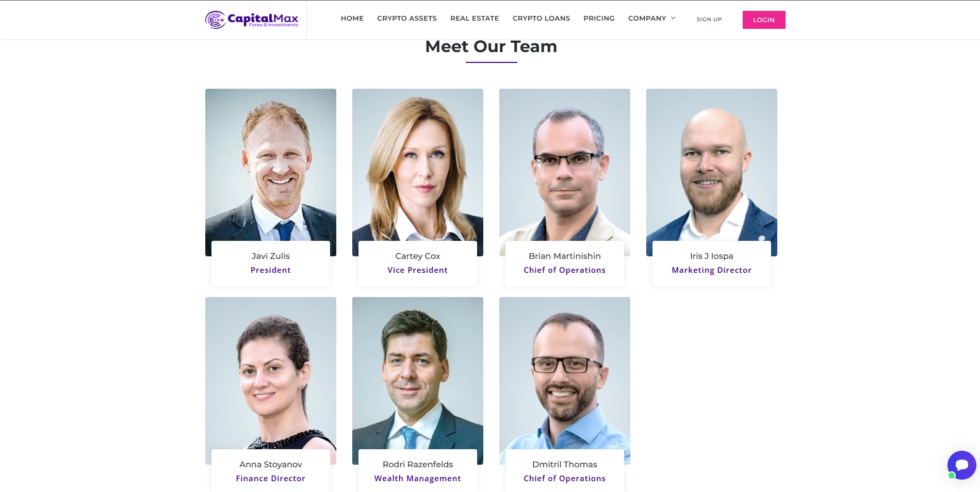Select the Marketing Director name card

pyautogui.click(x=712, y=264)
